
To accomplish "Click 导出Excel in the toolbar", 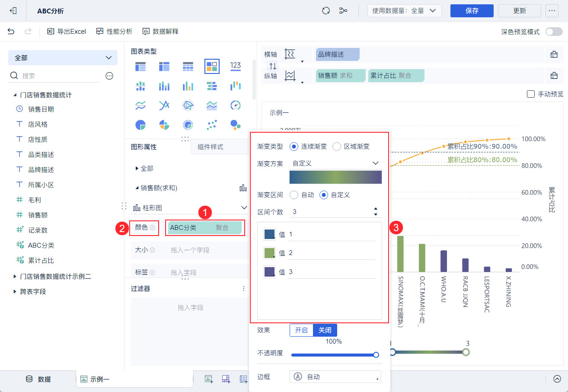I will (x=67, y=32).
